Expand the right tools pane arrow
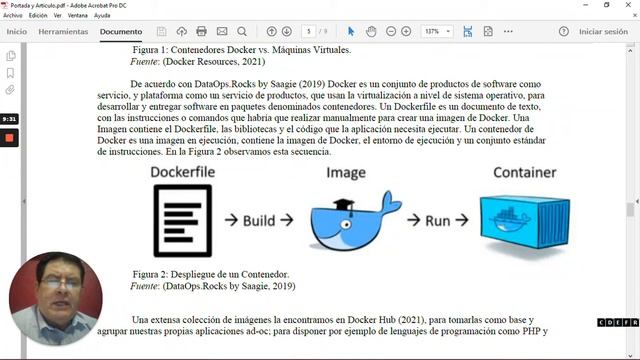Viewport: 640px width, 360px height. coord(637,201)
